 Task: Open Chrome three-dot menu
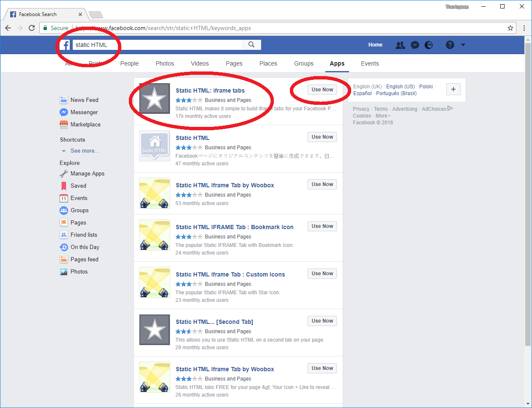(524, 28)
